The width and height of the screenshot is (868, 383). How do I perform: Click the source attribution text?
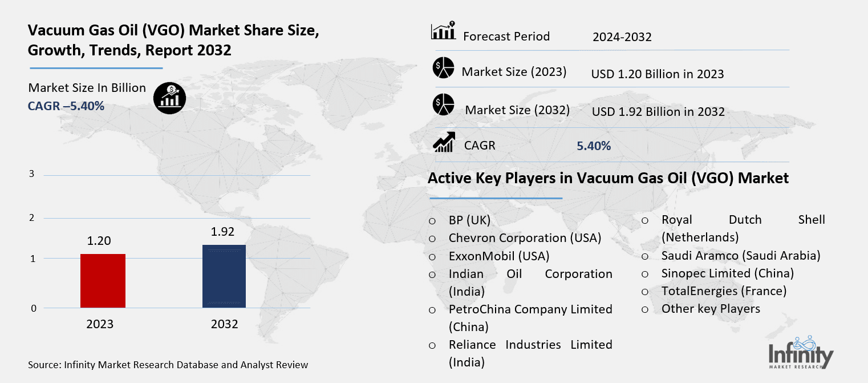[x=168, y=365]
